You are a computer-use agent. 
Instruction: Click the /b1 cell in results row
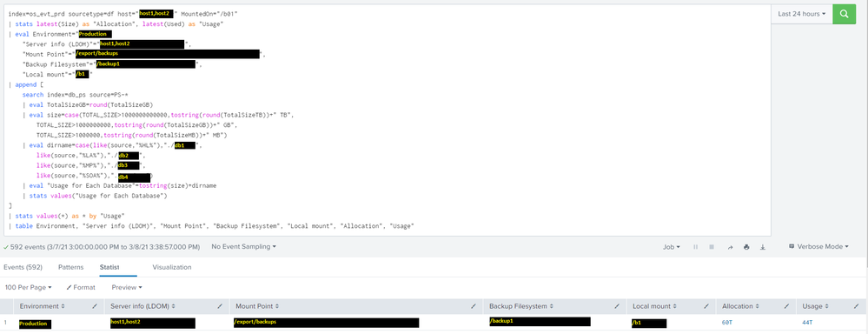click(x=649, y=323)
